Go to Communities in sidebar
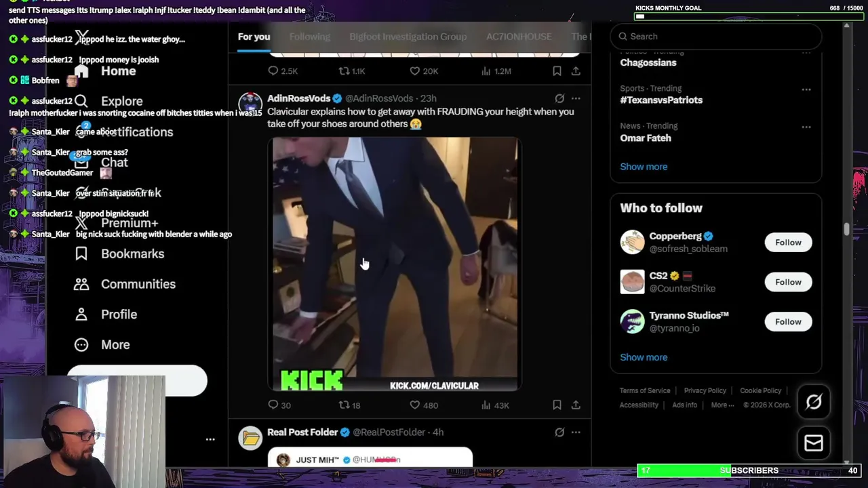 pos(125,284)
